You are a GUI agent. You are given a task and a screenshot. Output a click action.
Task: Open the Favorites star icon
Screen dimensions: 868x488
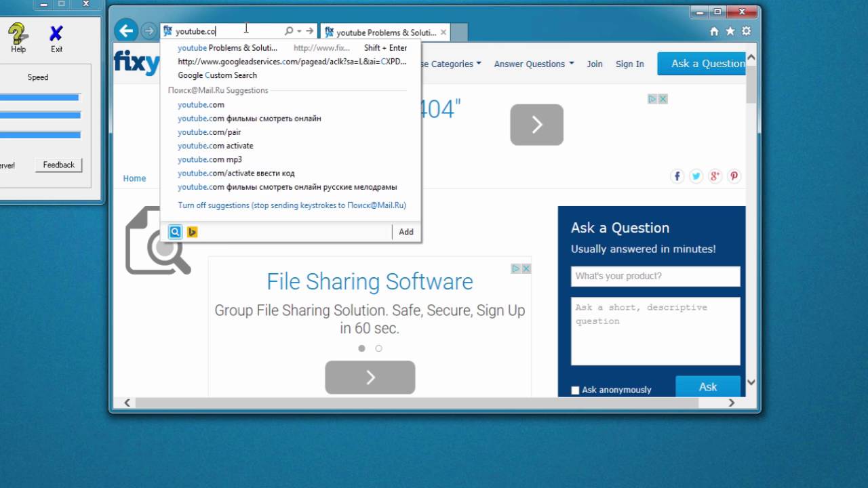click(x=730, y=31)
